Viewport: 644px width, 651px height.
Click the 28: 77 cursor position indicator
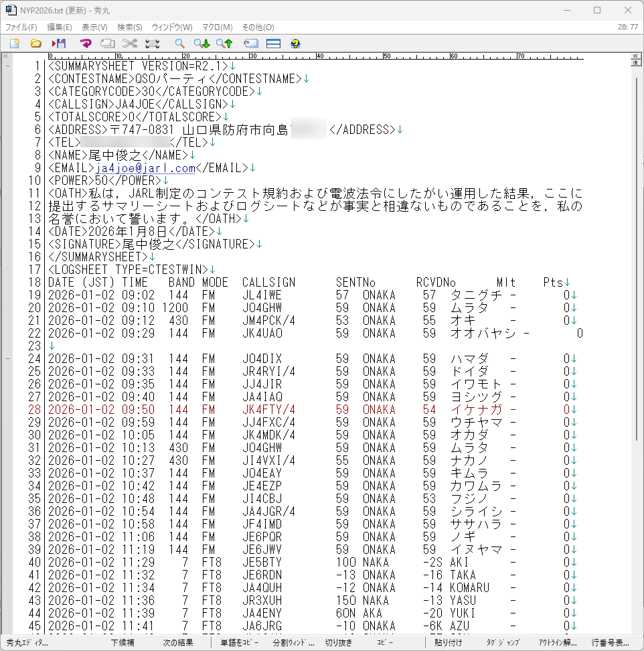[628, 27]
